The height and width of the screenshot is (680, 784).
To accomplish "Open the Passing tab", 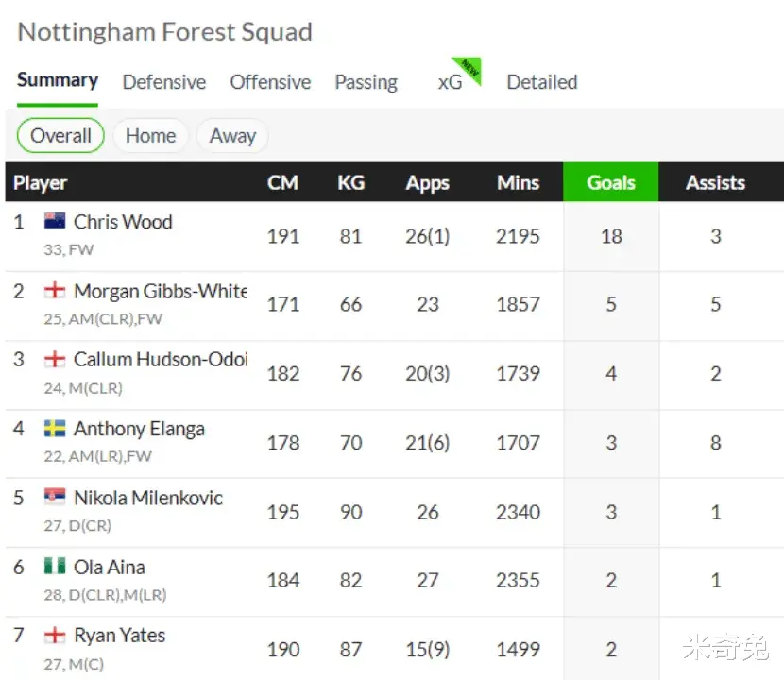I will pos(366,82).
